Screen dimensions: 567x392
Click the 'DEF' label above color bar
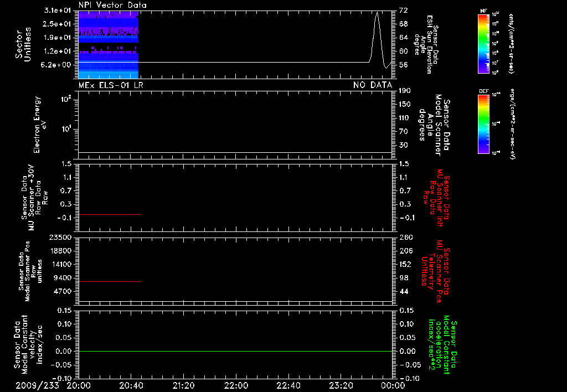(x=483, y=91)
